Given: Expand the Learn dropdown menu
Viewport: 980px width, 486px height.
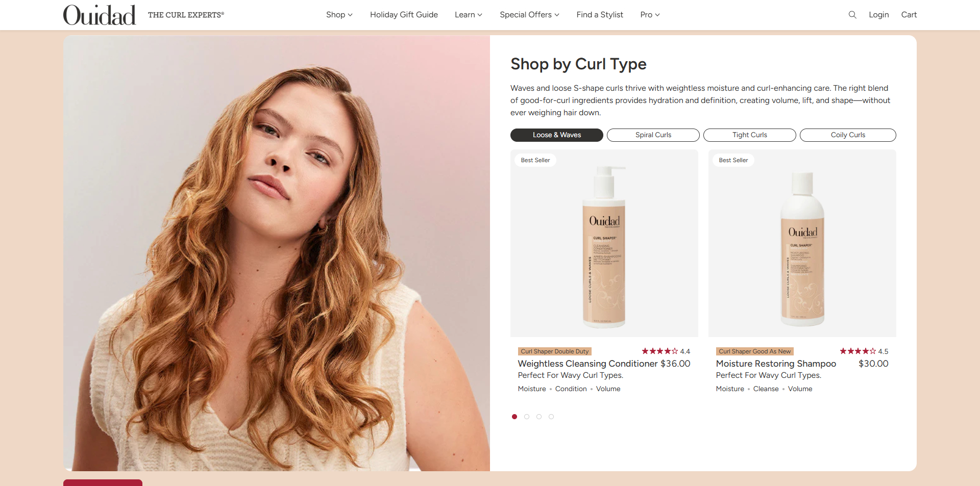Looking at the screenshot, I should pyautogui.click(x=469, y=15).
